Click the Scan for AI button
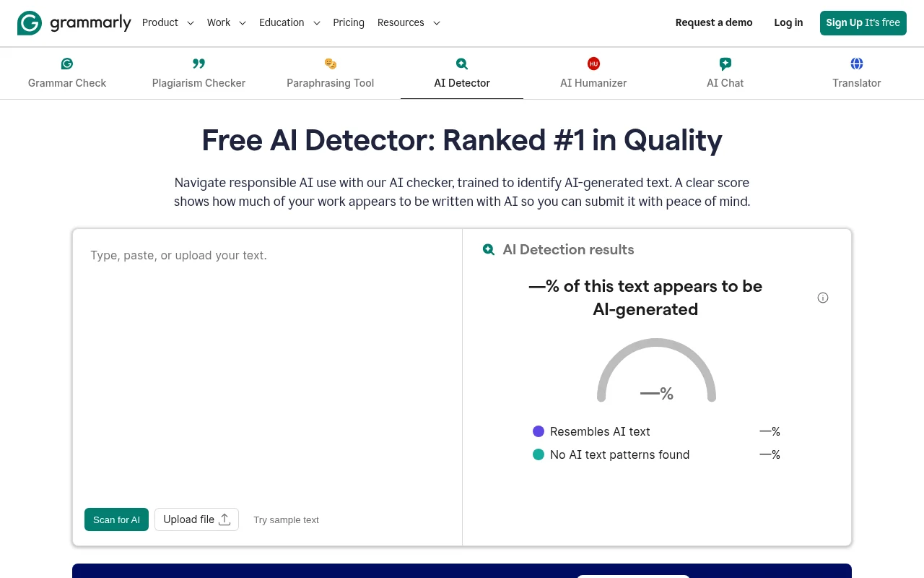Viewport: 924px width, 578px height. coord(116,519)
